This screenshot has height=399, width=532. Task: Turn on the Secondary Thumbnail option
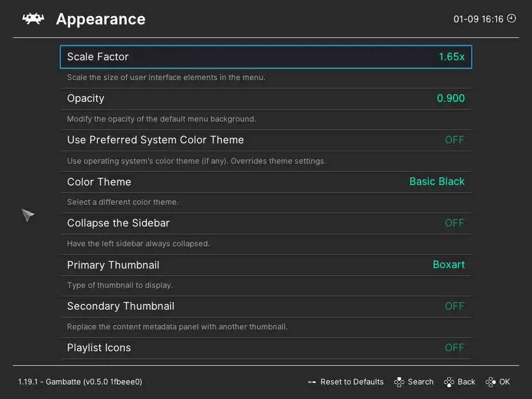click(x=454, y=306)
